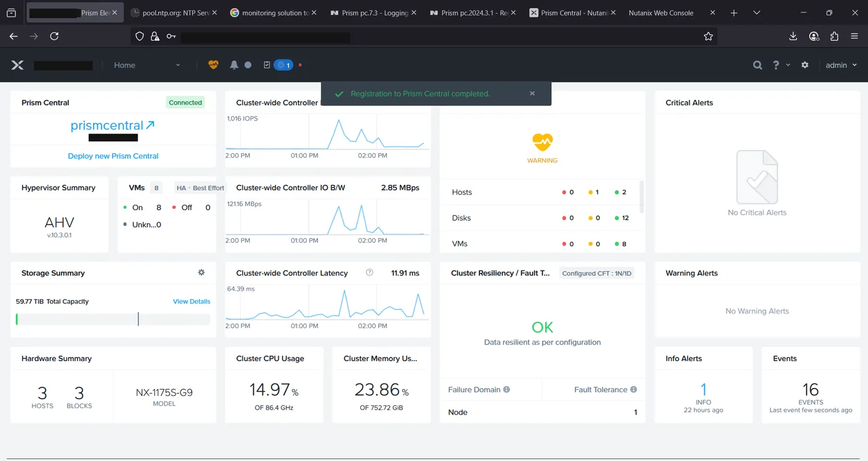Image resolution: width=868 pixels, height=461 pixels.
Task: Click the Disks row in health summary
Action: click(x=539, y=218)
